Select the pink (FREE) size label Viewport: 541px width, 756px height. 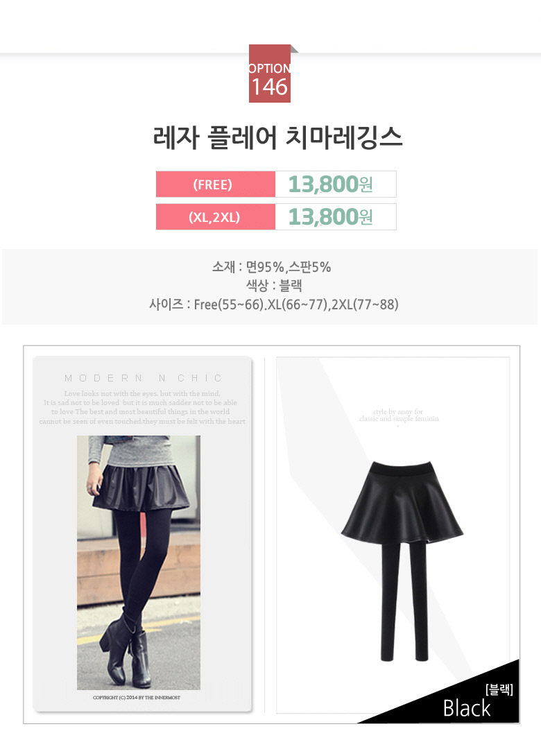pos(216,184)
